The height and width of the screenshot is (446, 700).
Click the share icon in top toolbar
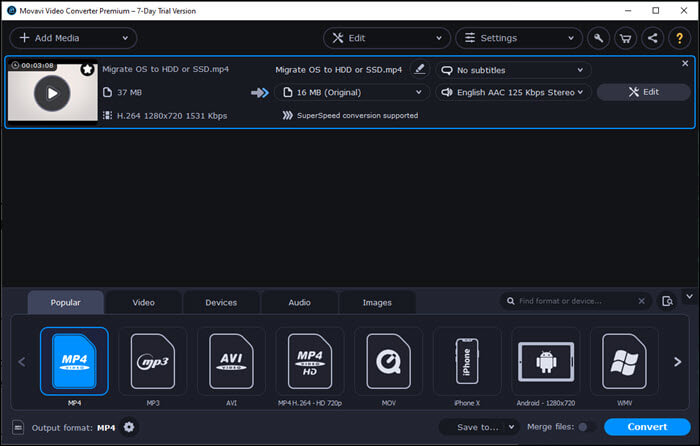(653, 38)
